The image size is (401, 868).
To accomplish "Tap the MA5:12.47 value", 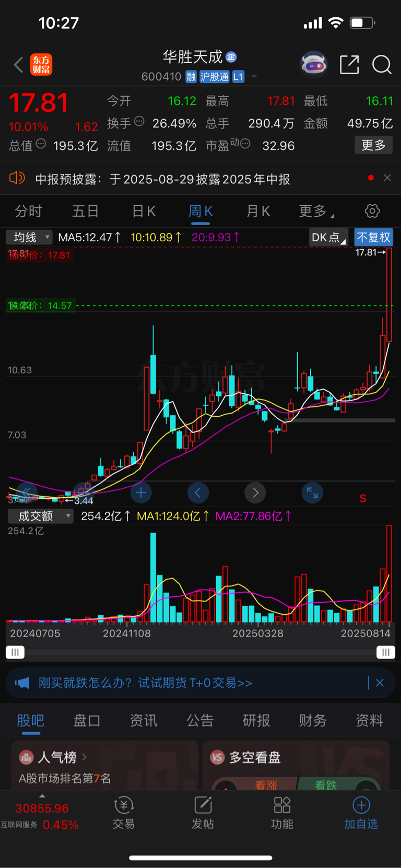I will (89, 237).
